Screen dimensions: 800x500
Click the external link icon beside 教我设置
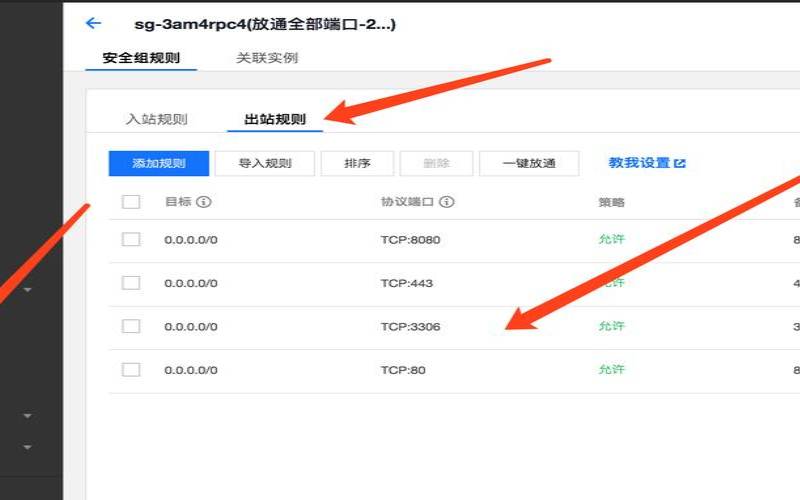click(680, 164)
